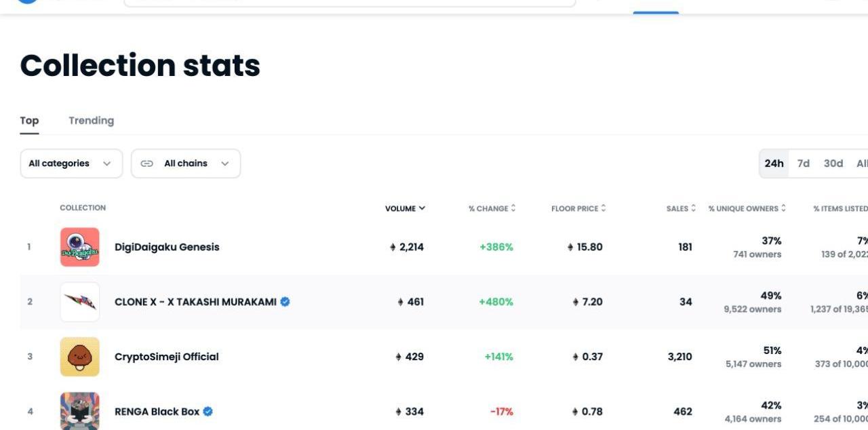Click the CLONE X collection logo icon
The image size is (868, 430).
79,302
